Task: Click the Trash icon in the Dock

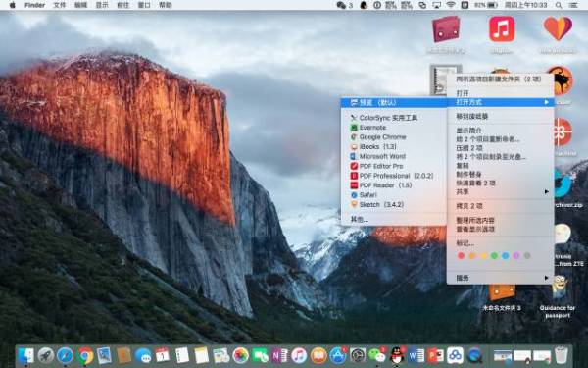Action: click(x=562, y=355)
